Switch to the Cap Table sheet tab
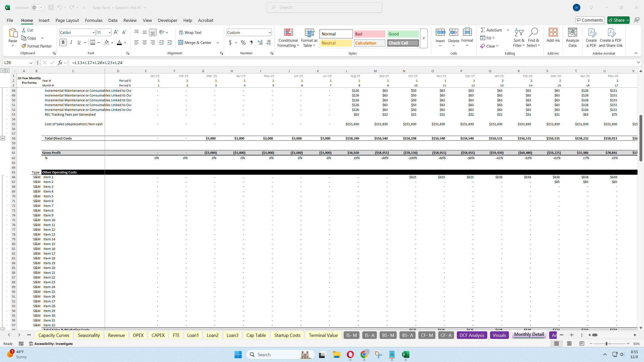The height and width of the screenshot is (362, 644). point(256,335)
